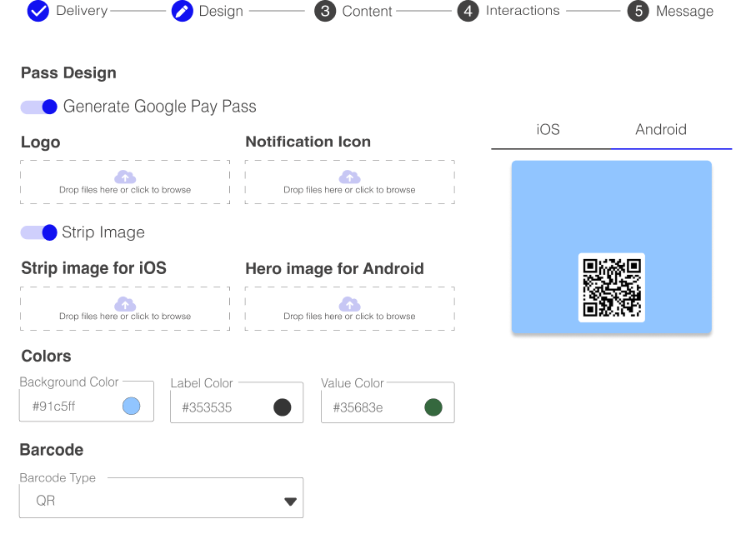Open the Background Color blue swatch

click(x=131, y=406)
